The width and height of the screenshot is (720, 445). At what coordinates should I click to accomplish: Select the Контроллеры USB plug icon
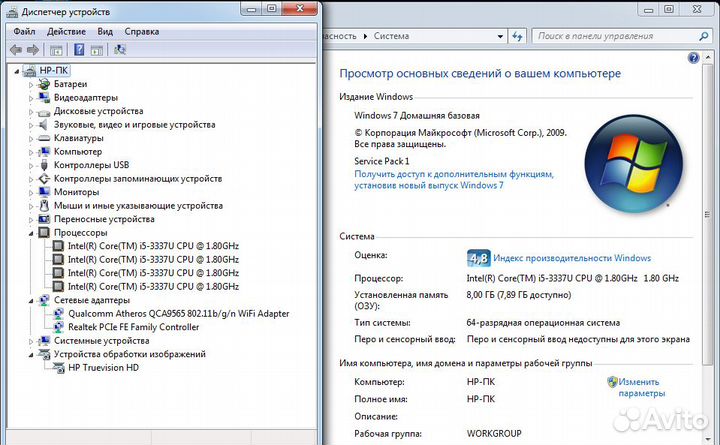(x=44, y=165)
